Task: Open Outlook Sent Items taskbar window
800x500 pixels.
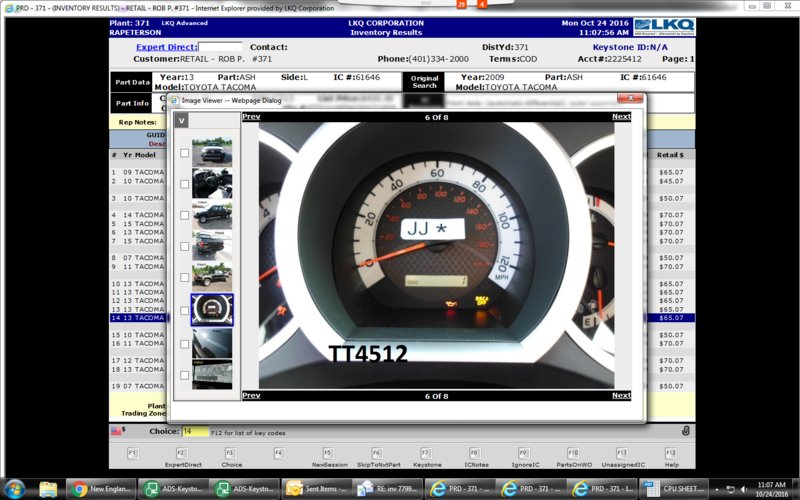Action: [x=316, y=489]
